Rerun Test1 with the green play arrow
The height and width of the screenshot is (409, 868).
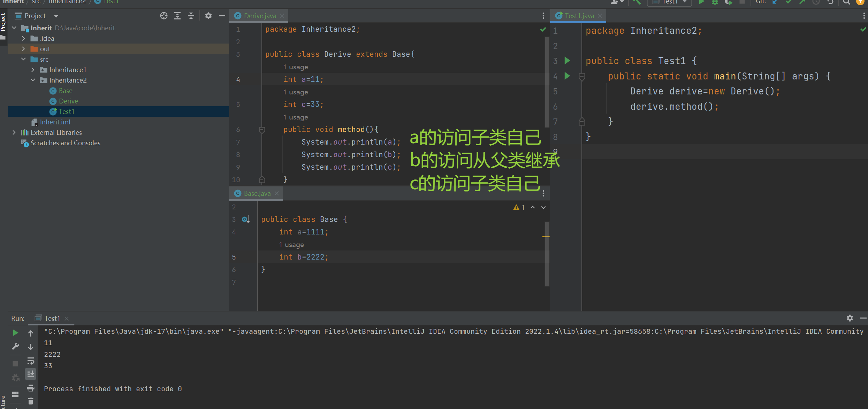point(15,333)
